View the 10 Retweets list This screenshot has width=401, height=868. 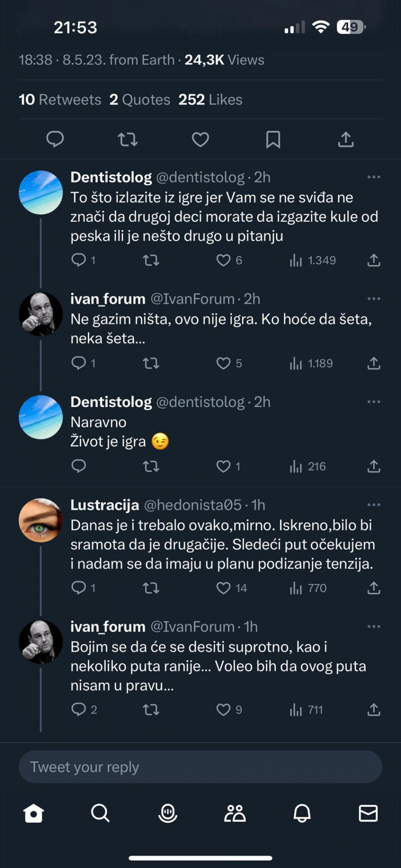[60, 100]
